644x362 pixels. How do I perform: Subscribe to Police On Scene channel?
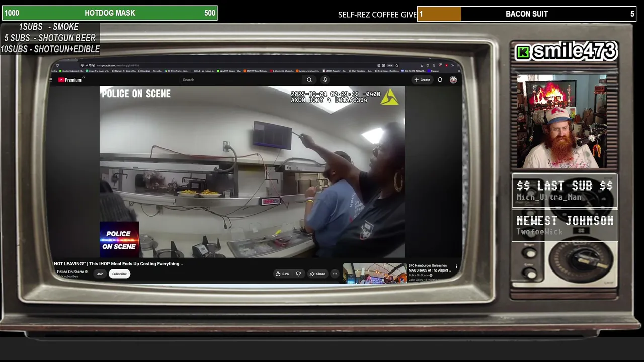point(119,274)
